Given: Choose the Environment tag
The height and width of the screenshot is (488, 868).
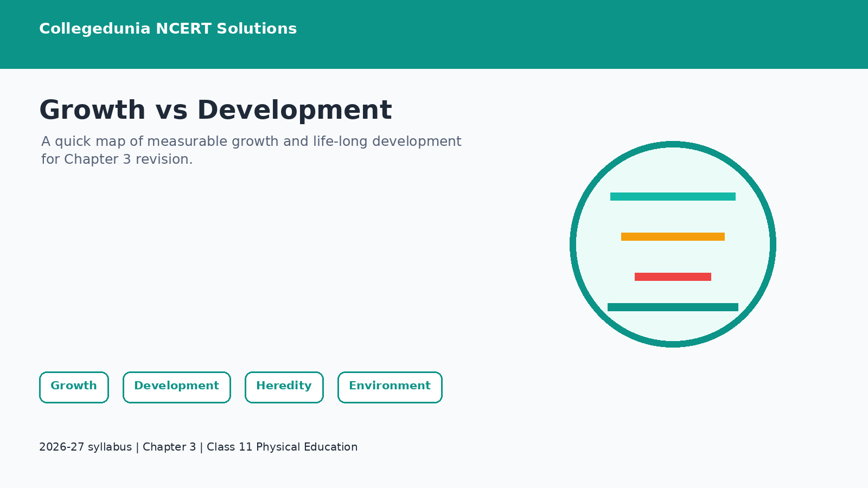Looking at the screenshot, I should click(x=390, y=387).
